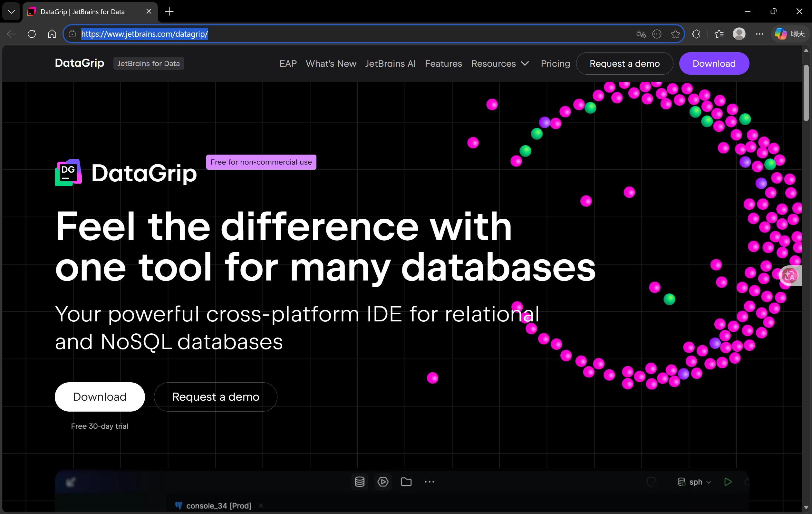Open the favorites list panel

point(719,34)
